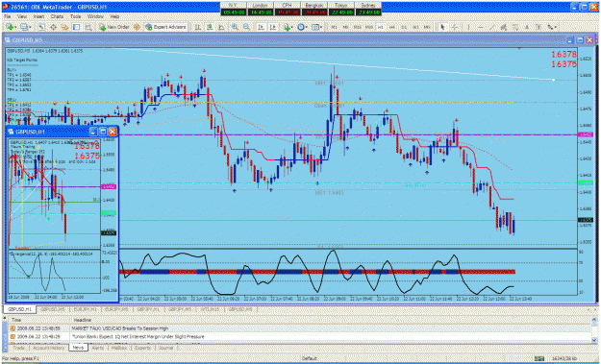Toggle Expert Advisors on or off

165,27
